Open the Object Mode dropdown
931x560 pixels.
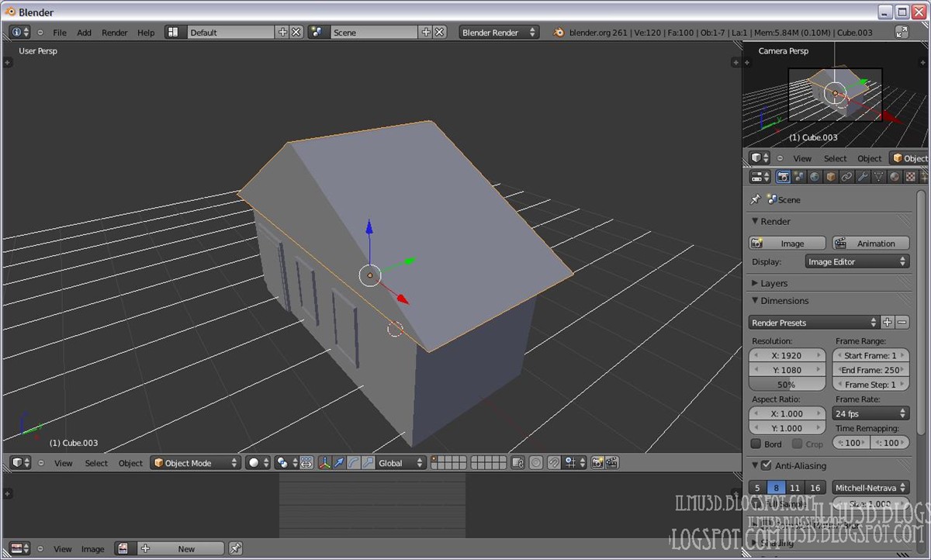pos(194,462)
